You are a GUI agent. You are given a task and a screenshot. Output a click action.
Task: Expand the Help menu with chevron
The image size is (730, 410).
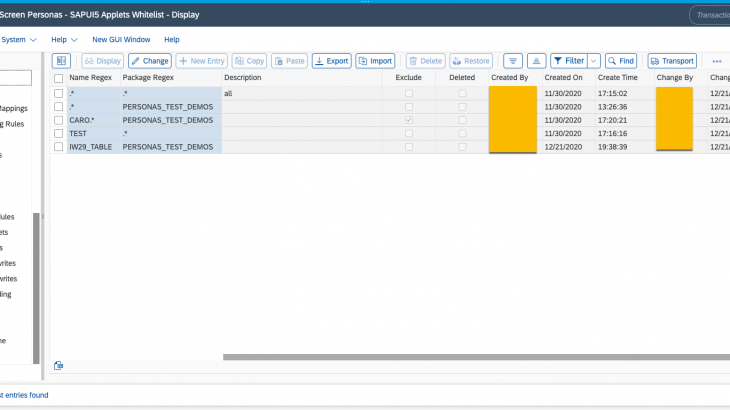[x=63, y=39]
